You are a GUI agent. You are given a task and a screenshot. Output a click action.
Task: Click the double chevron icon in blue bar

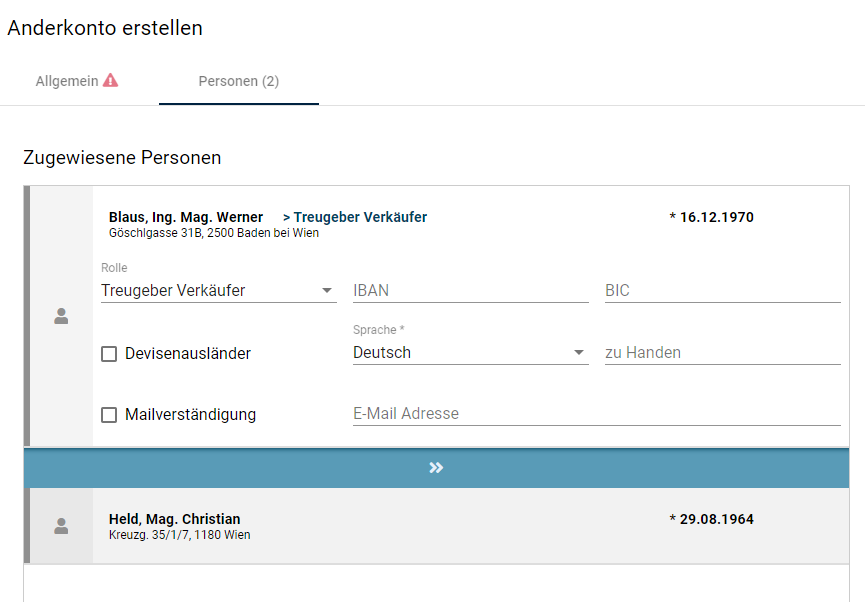coord(436,468)
